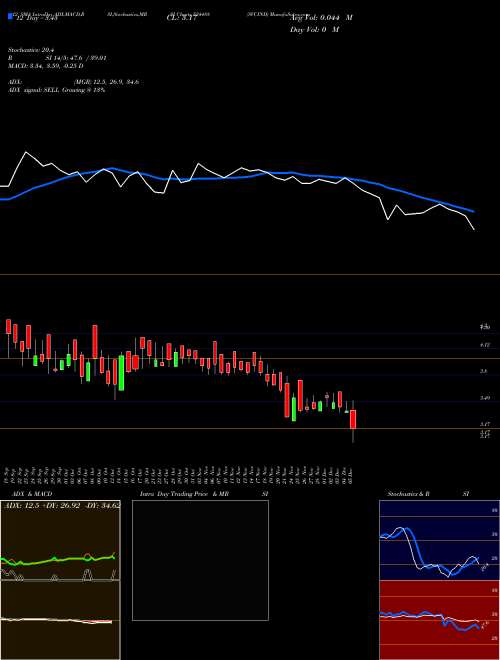The width and height of the screenshot is (500, 660).
Task: Open the red RSI chart panel
Action: coord(439,620)
